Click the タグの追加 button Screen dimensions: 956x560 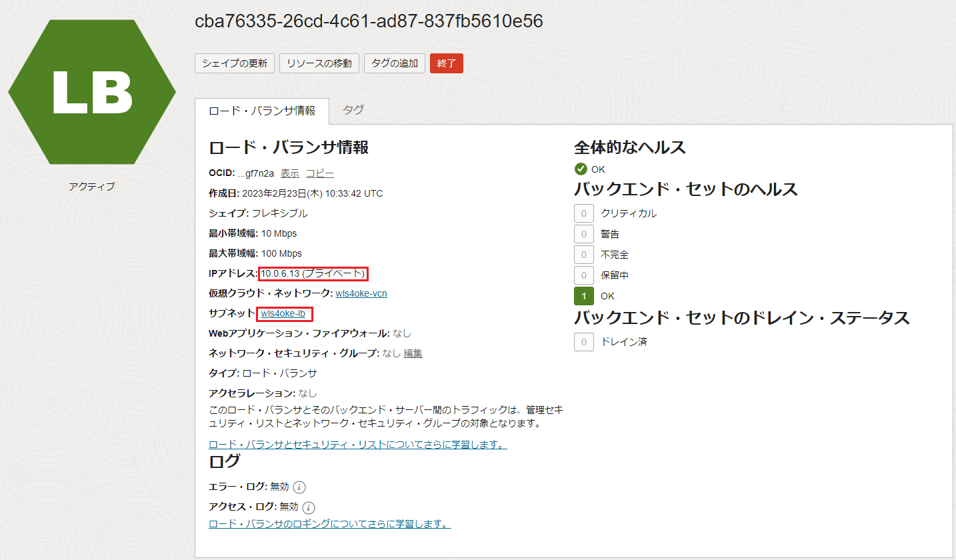pos(395,63)
